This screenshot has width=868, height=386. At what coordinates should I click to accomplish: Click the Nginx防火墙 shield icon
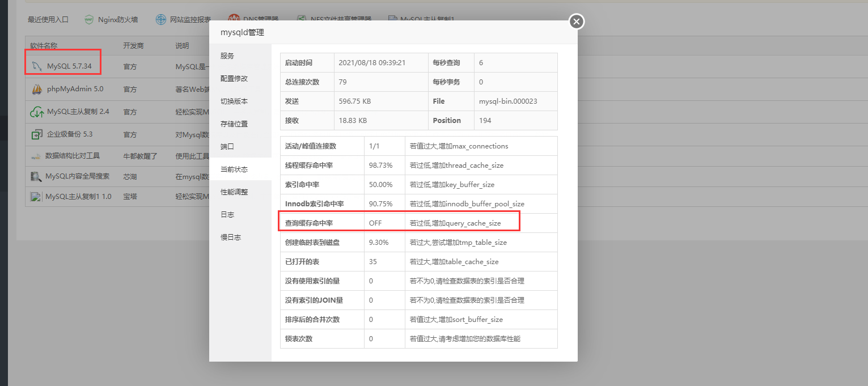(x=89, y=20)
